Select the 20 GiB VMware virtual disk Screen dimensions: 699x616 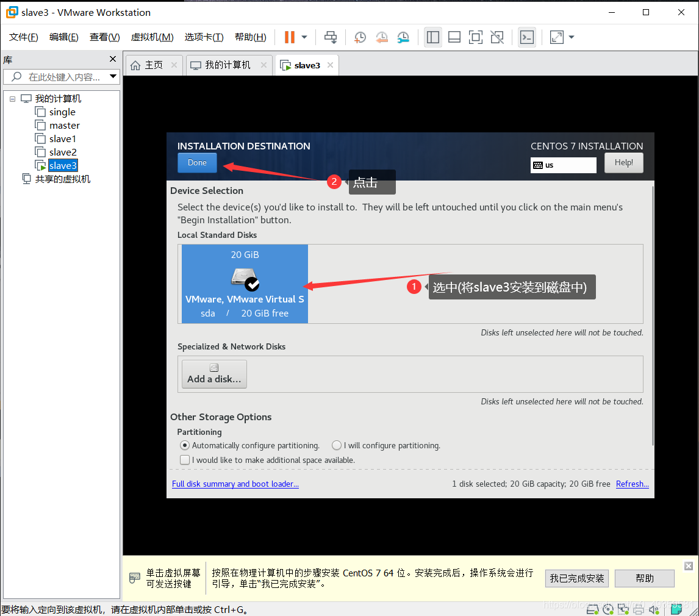[245, 284]
